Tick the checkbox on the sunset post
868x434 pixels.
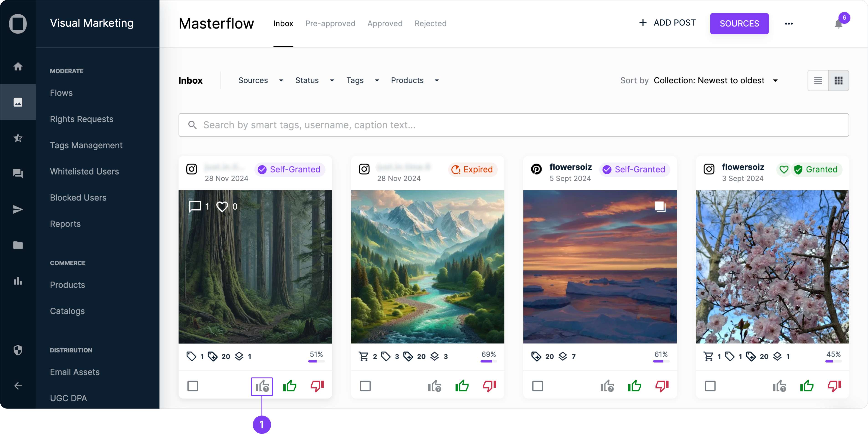point(538,386)
